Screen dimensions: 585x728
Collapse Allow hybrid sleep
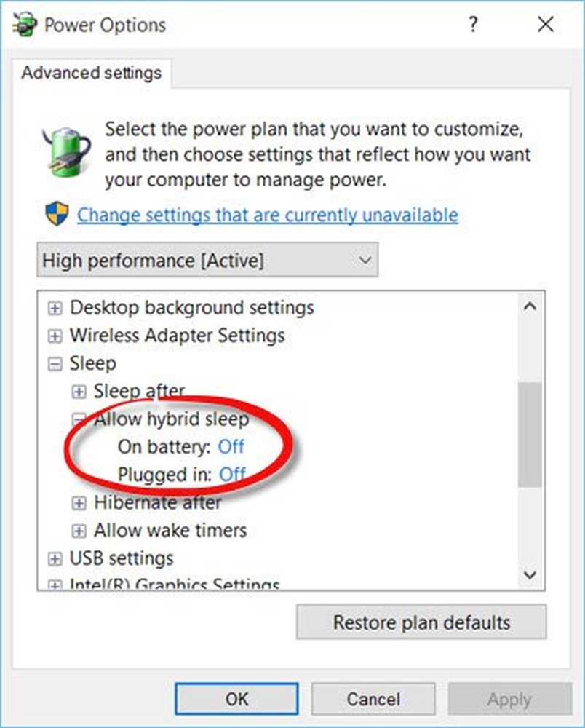(x=79, y=419)
